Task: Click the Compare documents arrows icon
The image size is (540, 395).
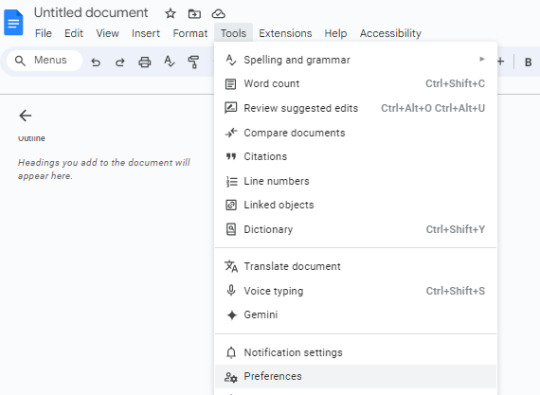Action: click(x=231, y=133)
